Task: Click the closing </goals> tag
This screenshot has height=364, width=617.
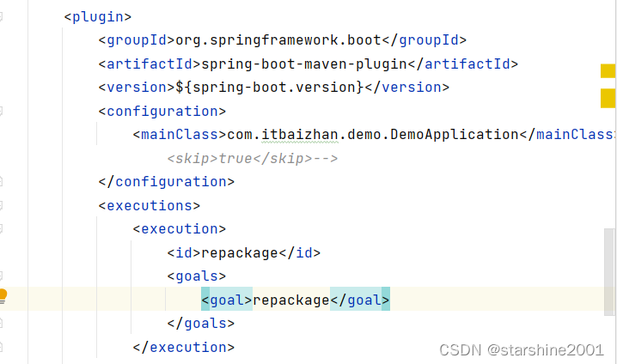Action: (x=201, y=324)
